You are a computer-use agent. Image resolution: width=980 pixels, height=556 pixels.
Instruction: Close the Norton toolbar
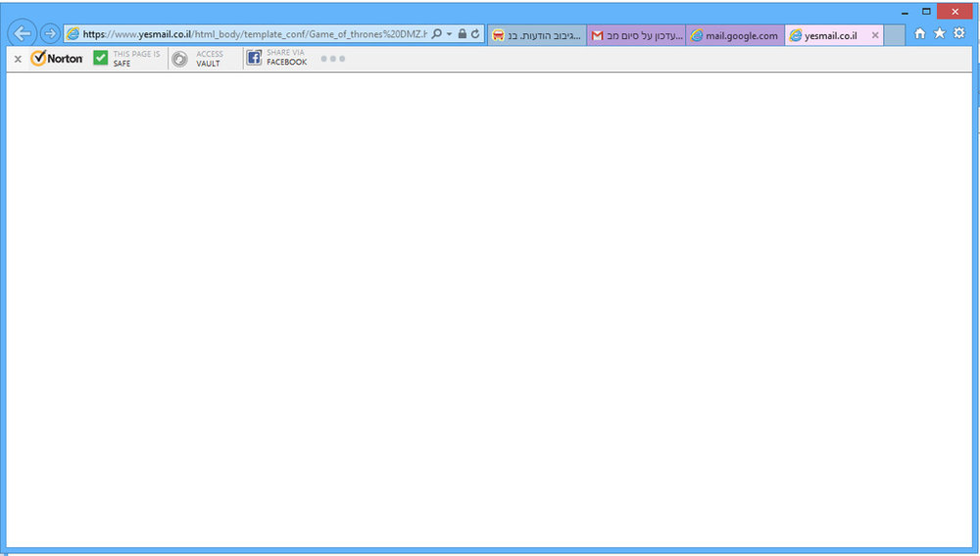18,59
